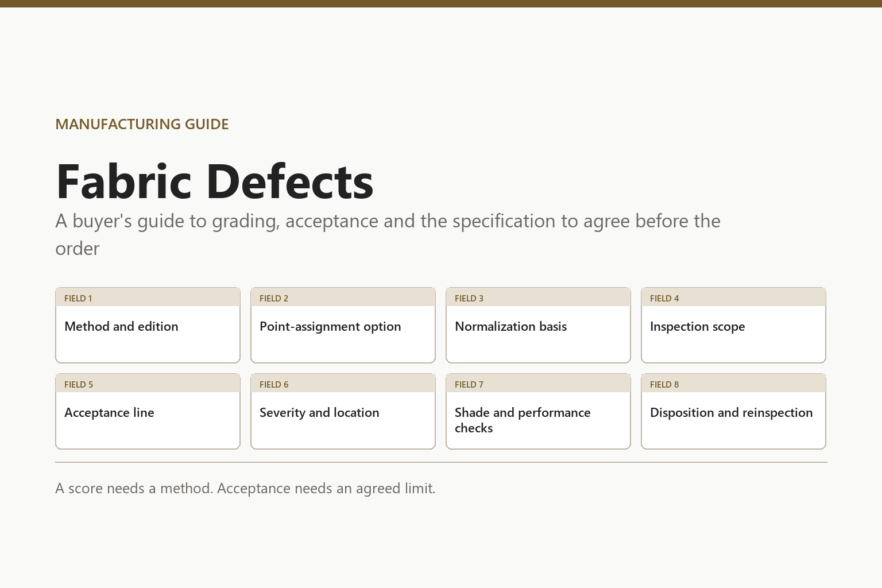The height and width of the screenshot is (588, 882).
Task: Click the FIELD 2 header label
Action: [274, 298]
